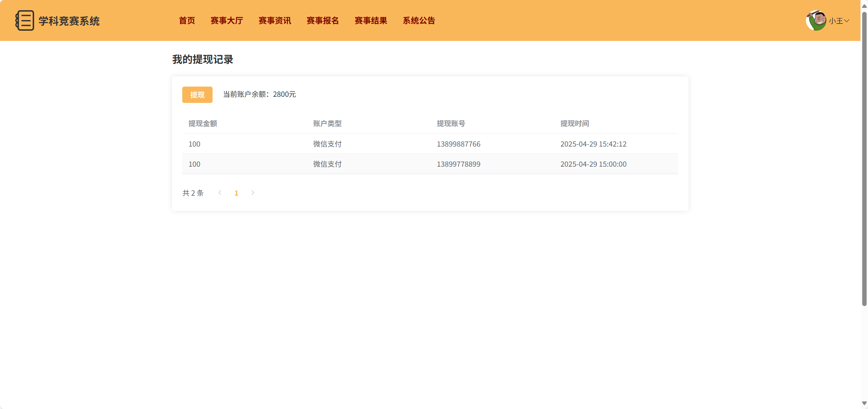Click the 提现金额 column header

pos(203,123)
